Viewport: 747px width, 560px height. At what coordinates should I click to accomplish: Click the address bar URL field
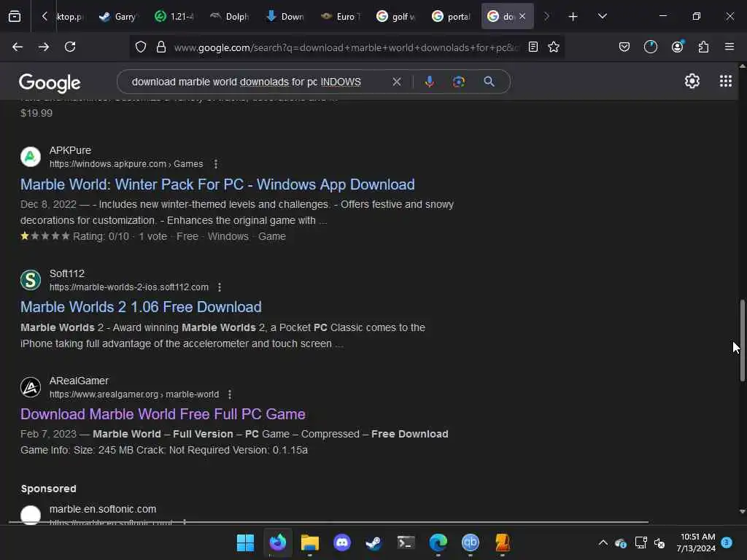tap(347, 47)
